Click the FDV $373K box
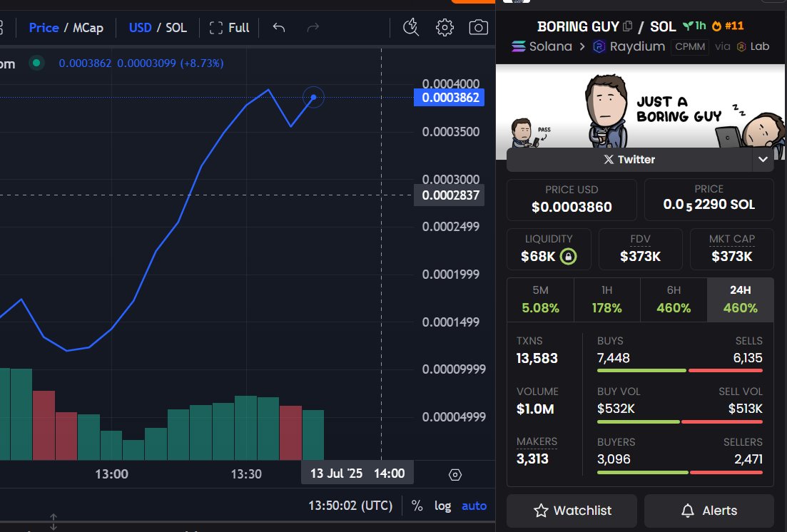Viewport: 787px width, 532px height. (641, 250)
